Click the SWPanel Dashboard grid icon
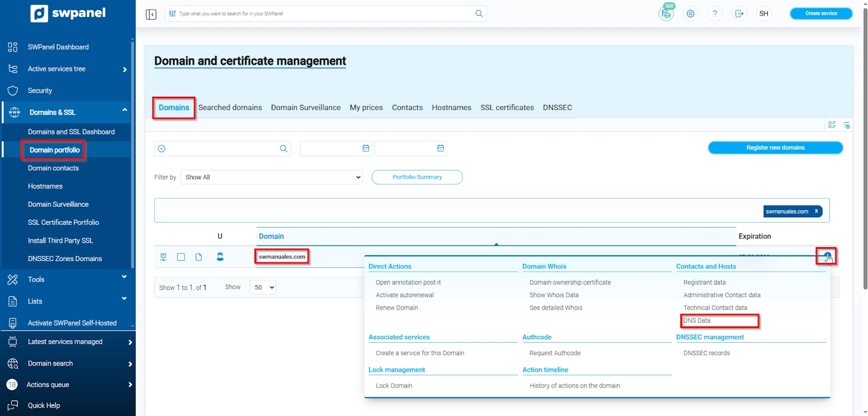 click(12, 47)
